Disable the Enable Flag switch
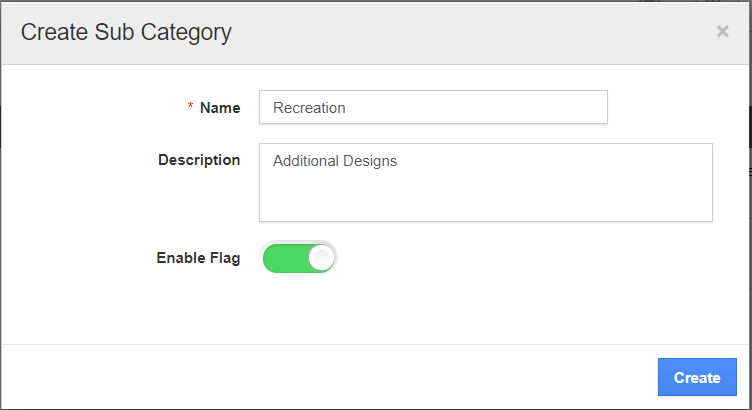752x410 pixels. pyautogui.click(x=299, y=258)
